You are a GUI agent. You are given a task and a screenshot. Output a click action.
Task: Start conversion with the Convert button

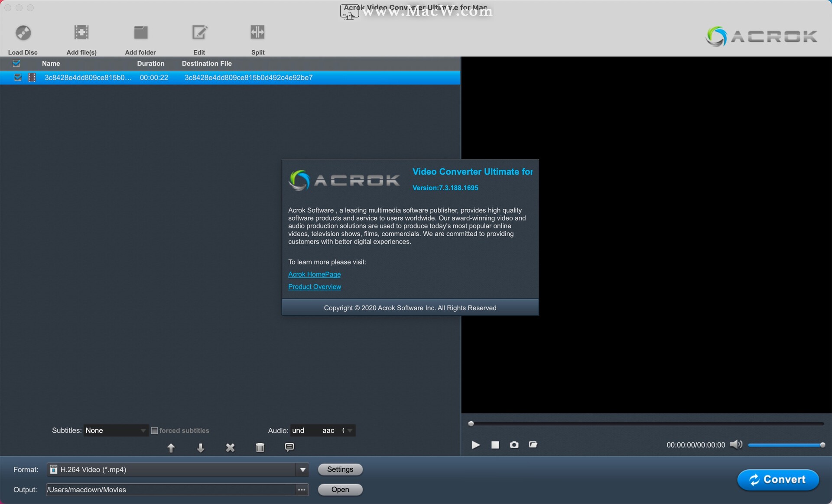click(x=778, y=480)
